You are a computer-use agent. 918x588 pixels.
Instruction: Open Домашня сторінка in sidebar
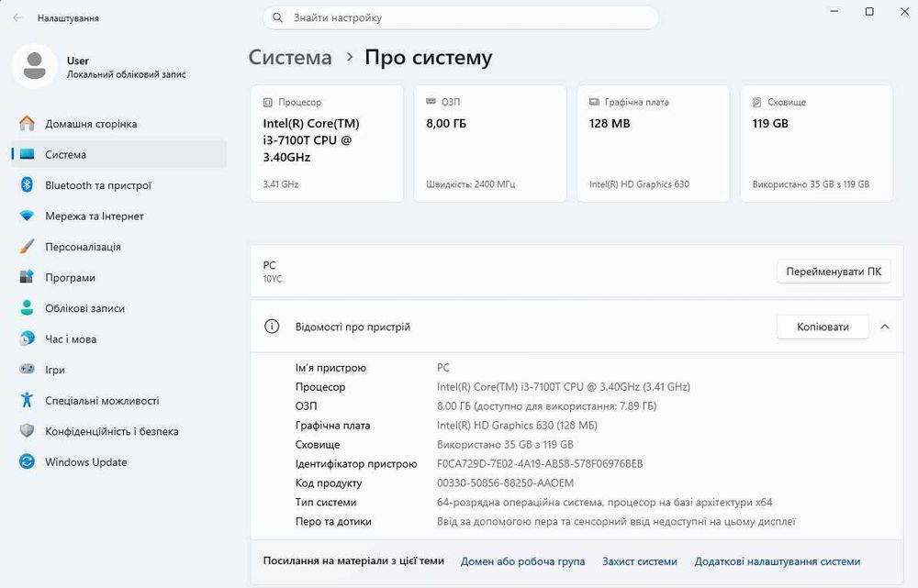coord(118,124)
